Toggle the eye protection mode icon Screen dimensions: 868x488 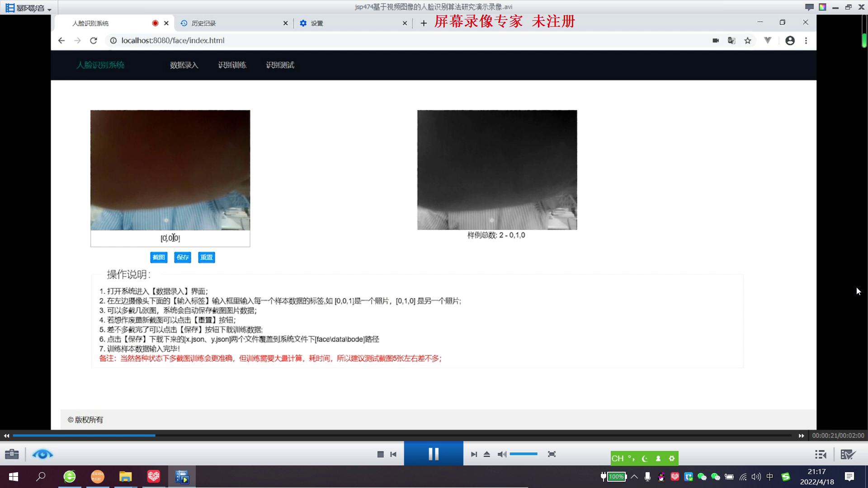42,454
